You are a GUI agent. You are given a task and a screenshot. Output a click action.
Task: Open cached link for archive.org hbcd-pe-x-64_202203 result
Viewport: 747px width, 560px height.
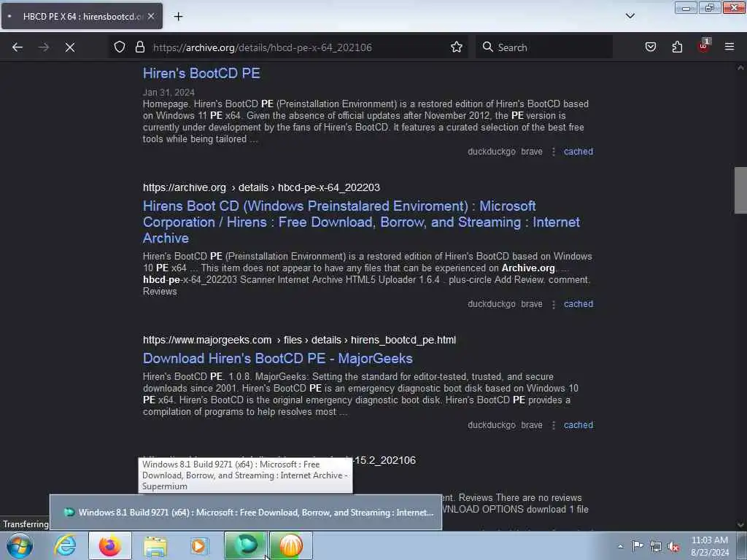tap(578, 304)
